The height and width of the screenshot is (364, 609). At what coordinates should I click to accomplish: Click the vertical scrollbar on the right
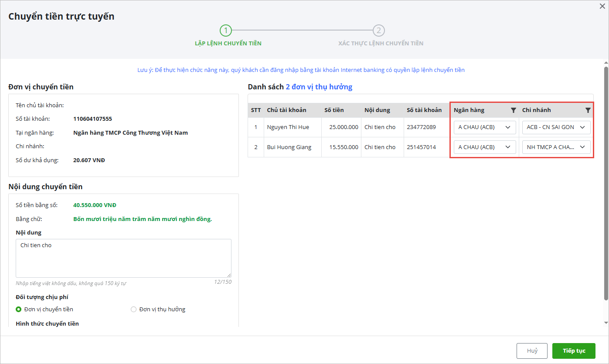tap(606, 183)
